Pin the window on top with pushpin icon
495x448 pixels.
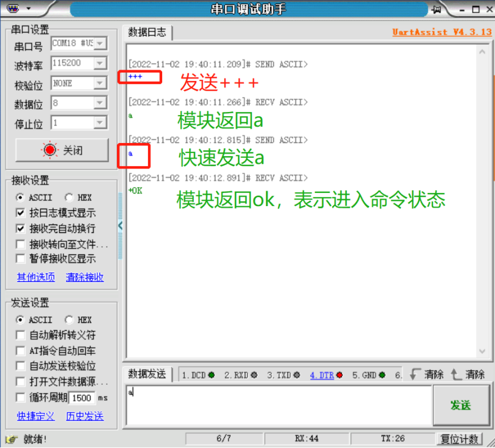tap(437, 10)
